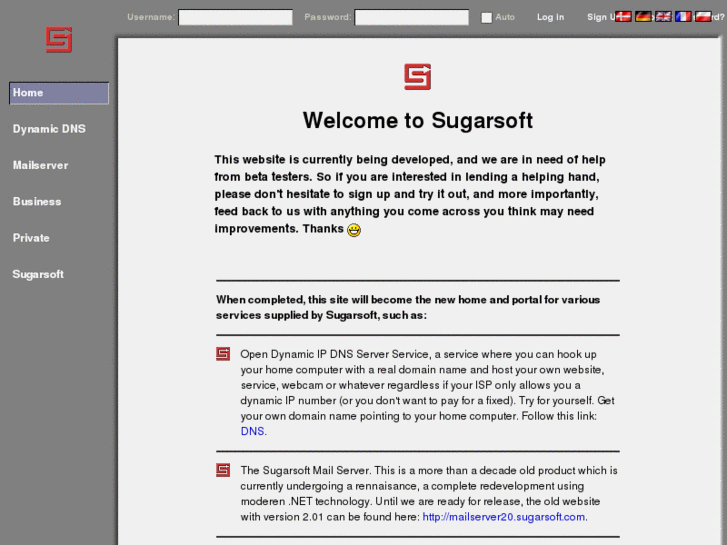Click the Sugarsoft logo in the sidebar

click(x=59, y=39)
